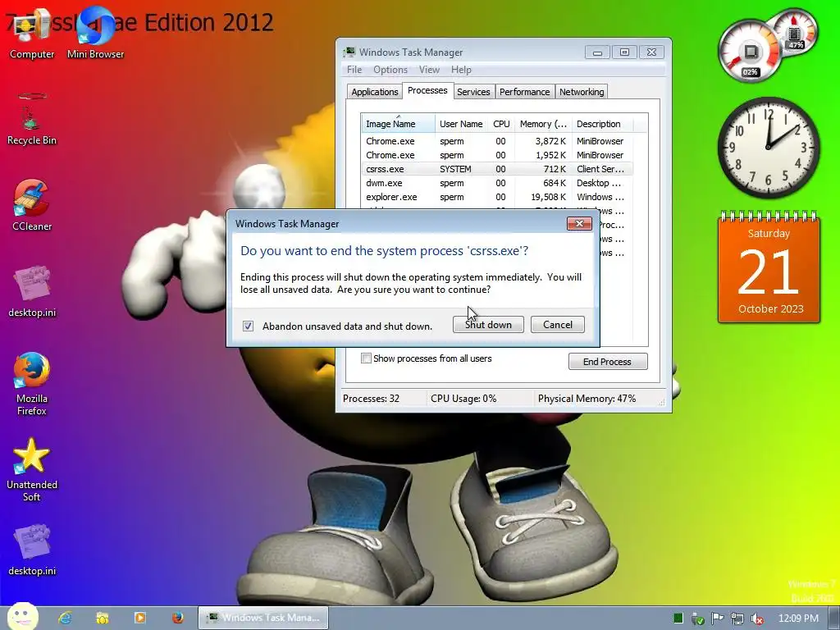This screenshot has height=630, width=840.
Task: Sort processes by Image Name column
Action: (x=398, y=124)
